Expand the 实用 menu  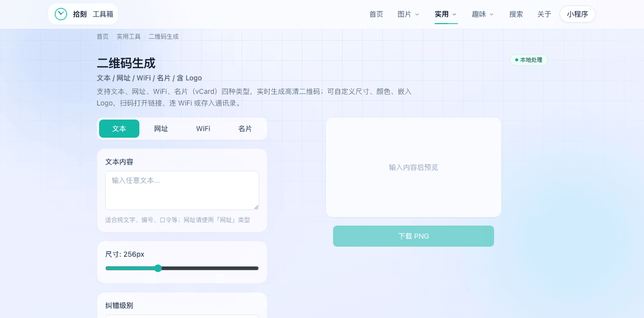click(446, 14)
